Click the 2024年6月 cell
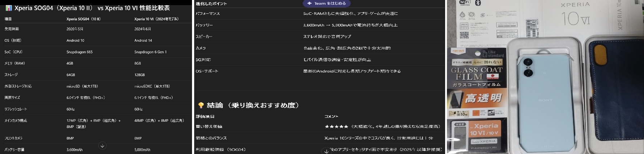 point(143,29)
